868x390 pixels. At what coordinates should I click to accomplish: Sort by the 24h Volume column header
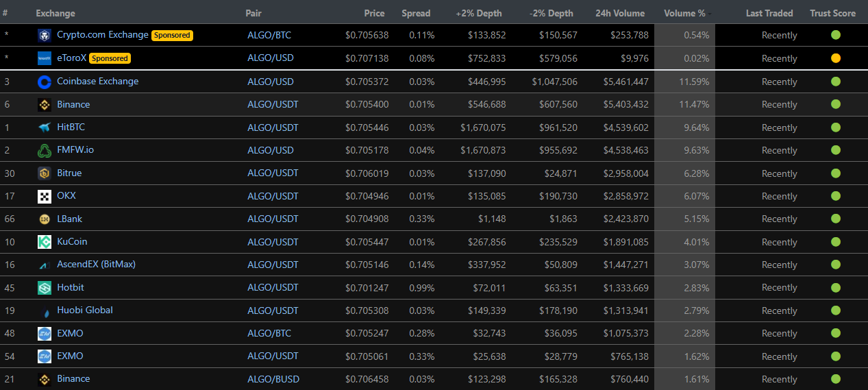[620, 13]
